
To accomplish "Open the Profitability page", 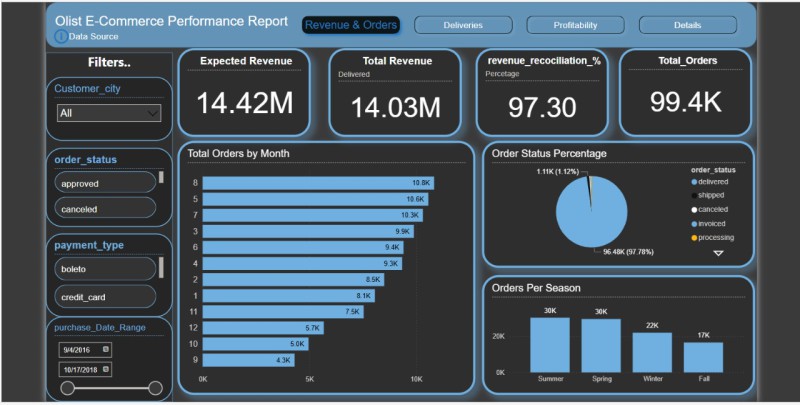I will point(575,25).
